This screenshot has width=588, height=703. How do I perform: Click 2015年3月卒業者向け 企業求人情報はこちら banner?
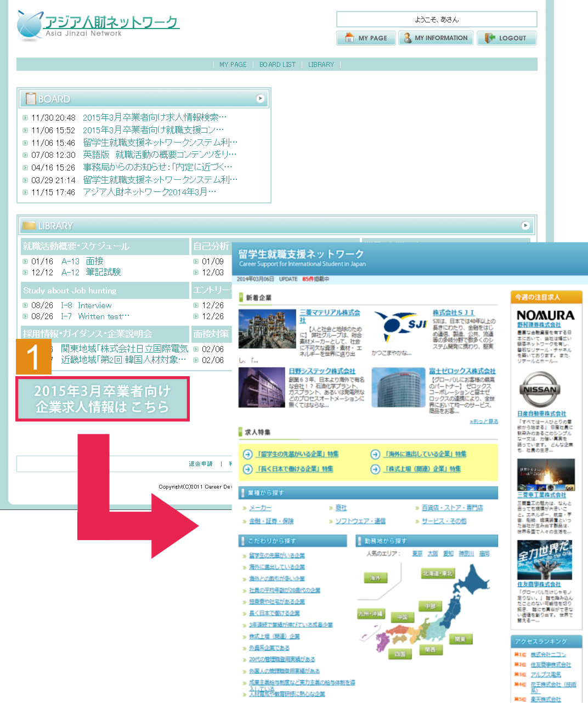[103, 399]
